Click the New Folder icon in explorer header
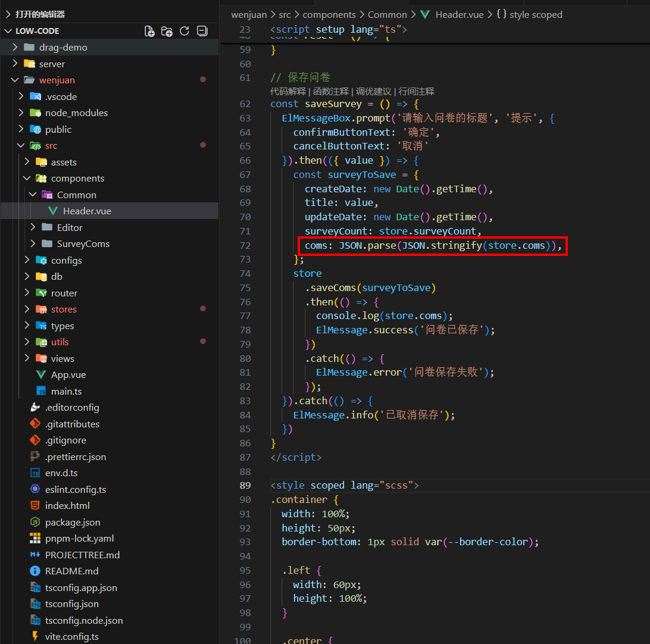 click(167, 31)
